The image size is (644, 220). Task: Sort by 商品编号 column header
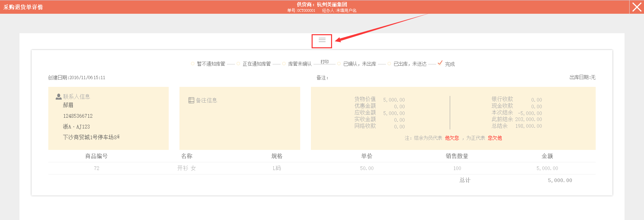point(96,156)
